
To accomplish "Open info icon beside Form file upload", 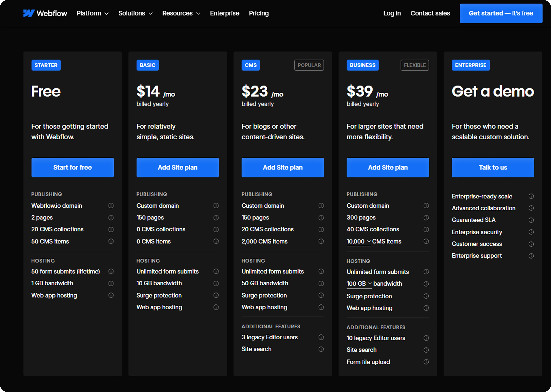I will [426, 362].
